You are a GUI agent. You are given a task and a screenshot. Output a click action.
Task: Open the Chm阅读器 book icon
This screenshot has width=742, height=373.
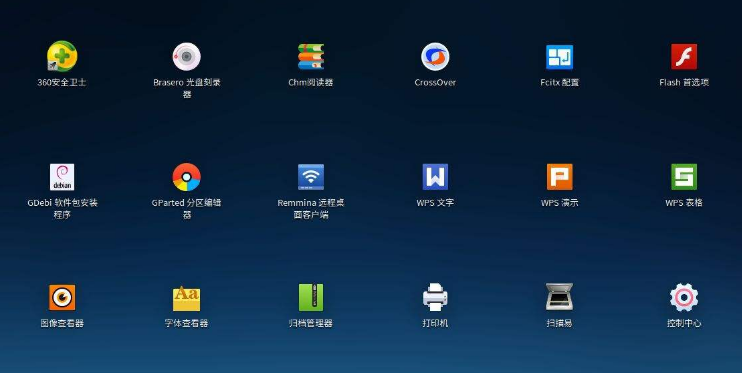pos(311,56)
